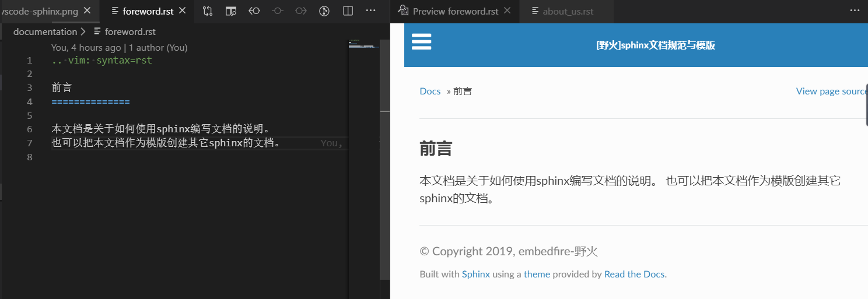Follow the Sphinx link in footer

coord(475,274)
